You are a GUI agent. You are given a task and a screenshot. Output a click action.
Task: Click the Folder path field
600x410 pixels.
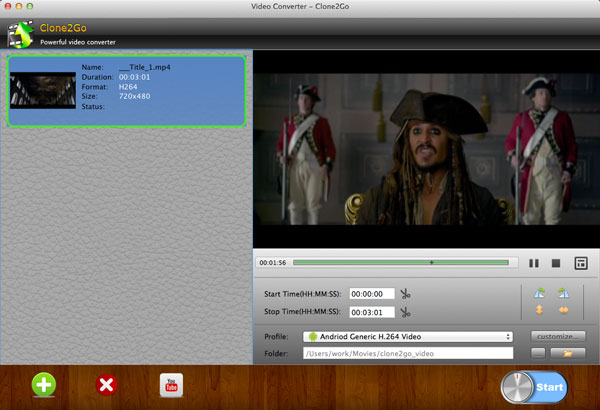[408, 353]
